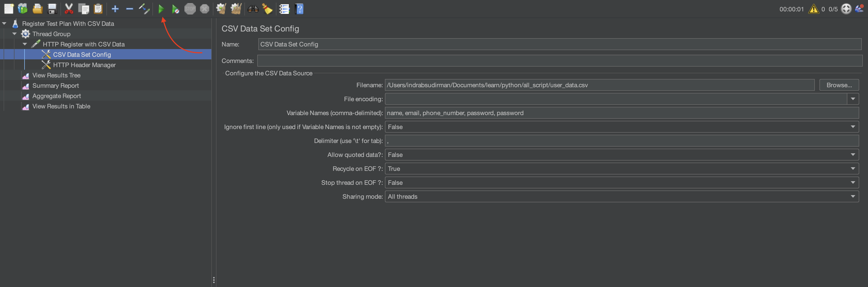
Task: Start the test plan with green Start arrow
Action: 161,9
